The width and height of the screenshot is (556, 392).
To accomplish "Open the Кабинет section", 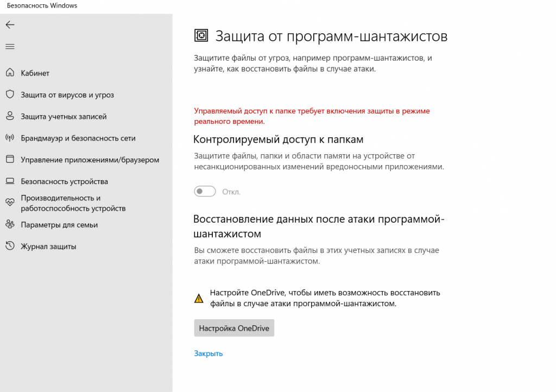I will pyautogui.click(x=35, y=73).
